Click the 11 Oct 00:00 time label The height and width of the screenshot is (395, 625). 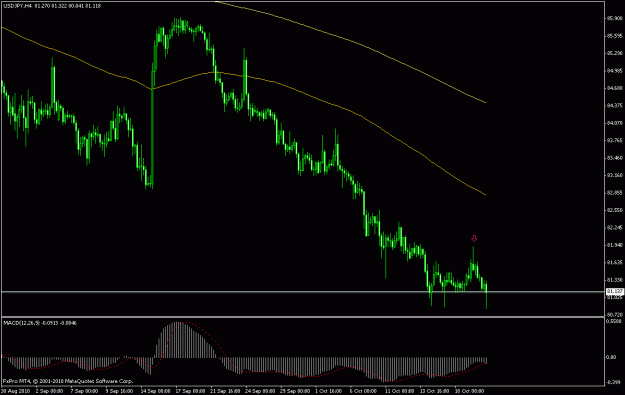click(x=399, y=391)
